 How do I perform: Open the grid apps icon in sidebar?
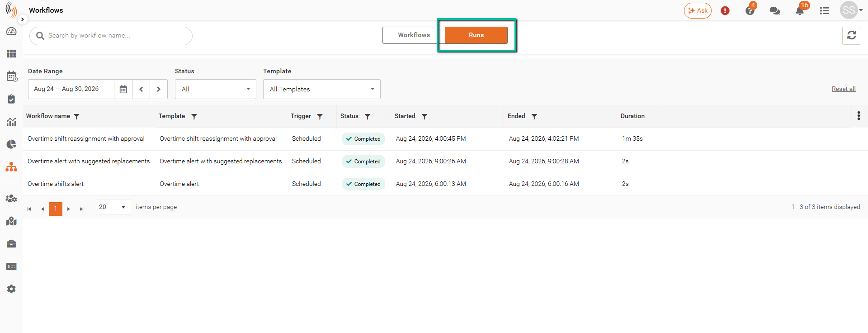(11, 54)
